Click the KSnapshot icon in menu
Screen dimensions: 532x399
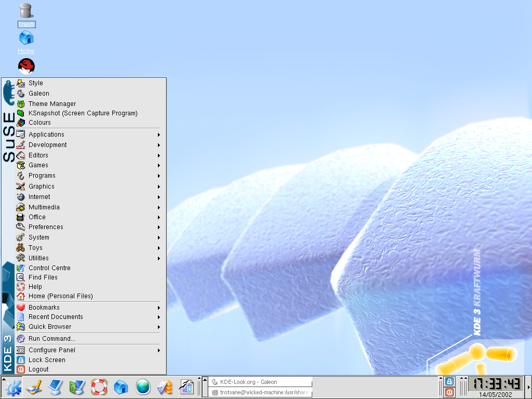click(x=21, y=113)
